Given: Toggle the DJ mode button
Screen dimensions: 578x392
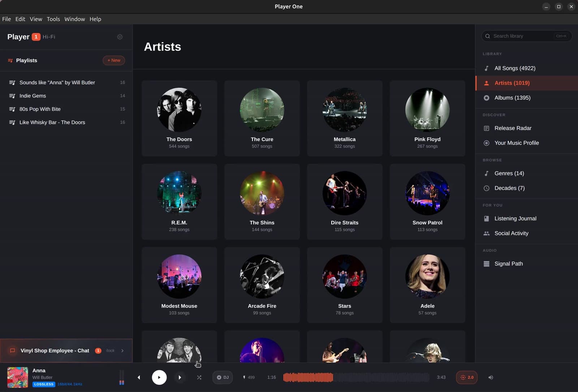Looking at the screenshot, I should point(223,377).
